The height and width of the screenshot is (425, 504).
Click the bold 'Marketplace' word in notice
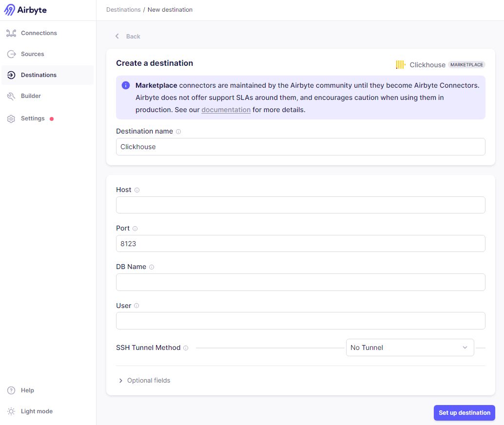click(x=156, y=85)
